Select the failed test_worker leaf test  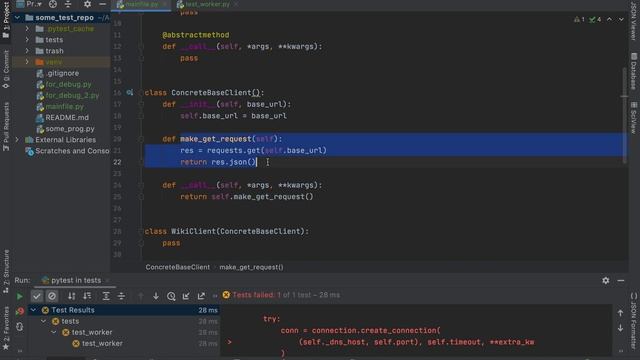pyautogui.click(x=102, y=343)
